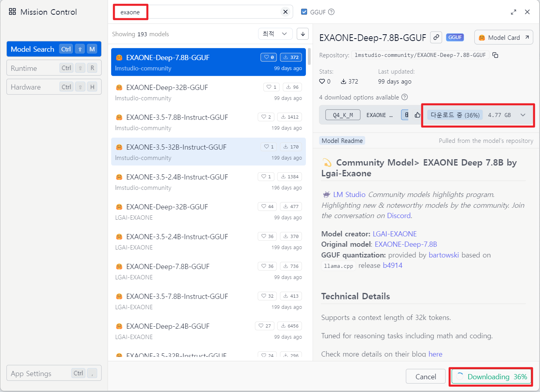Click the 6456 downloads badge
The height and width of the screenshot is (392, 540).
(x=290, y=326)
